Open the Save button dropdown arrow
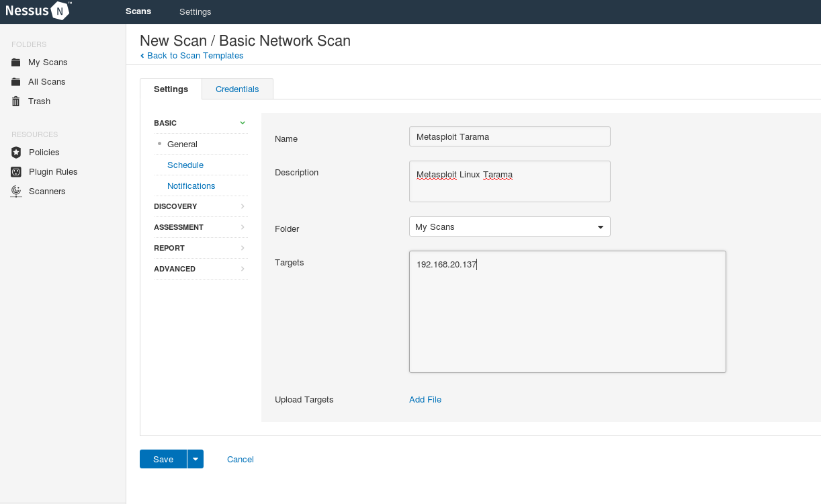821x504 pixels. point(196,459)
